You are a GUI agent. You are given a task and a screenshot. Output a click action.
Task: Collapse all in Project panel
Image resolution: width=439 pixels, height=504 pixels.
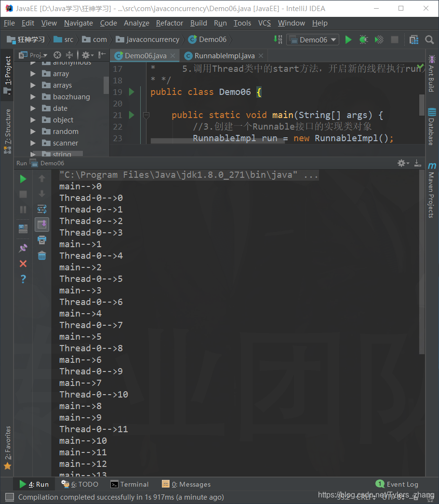pyautogui.click(x=69, y=55)
